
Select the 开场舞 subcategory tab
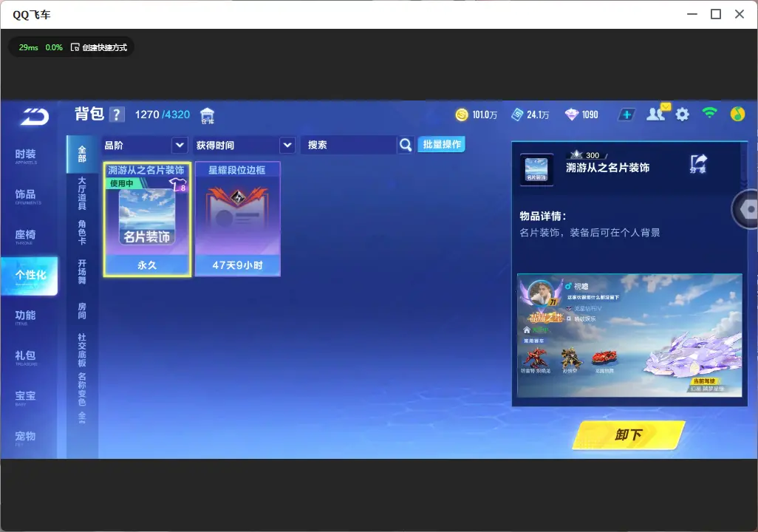pos(82,272)
